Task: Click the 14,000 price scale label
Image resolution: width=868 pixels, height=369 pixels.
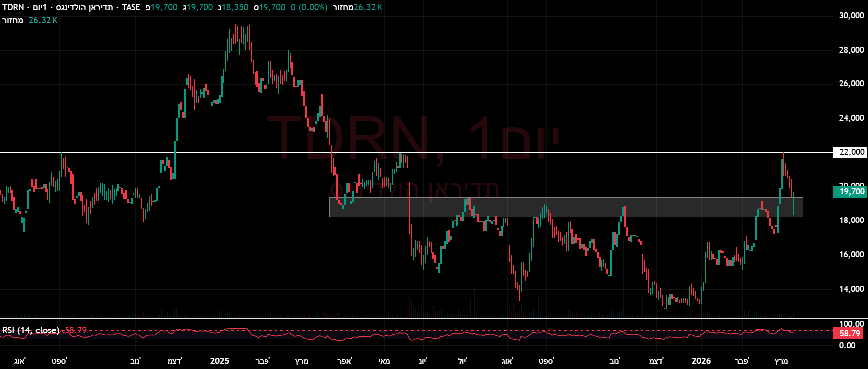Action: (x=851, y=289)
